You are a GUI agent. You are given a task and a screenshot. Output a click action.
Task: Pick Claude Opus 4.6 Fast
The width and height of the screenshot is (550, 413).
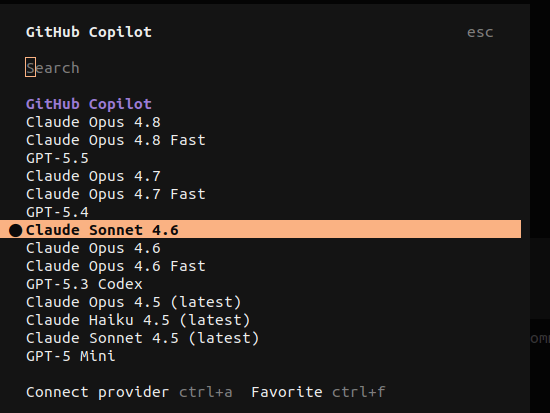point(116,266)
